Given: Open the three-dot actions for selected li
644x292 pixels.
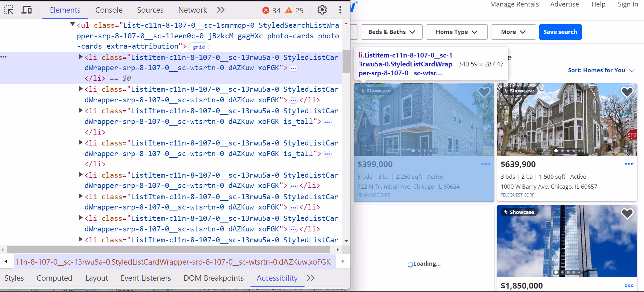Looking at the screenshot, I should click(x=3, y=56).
